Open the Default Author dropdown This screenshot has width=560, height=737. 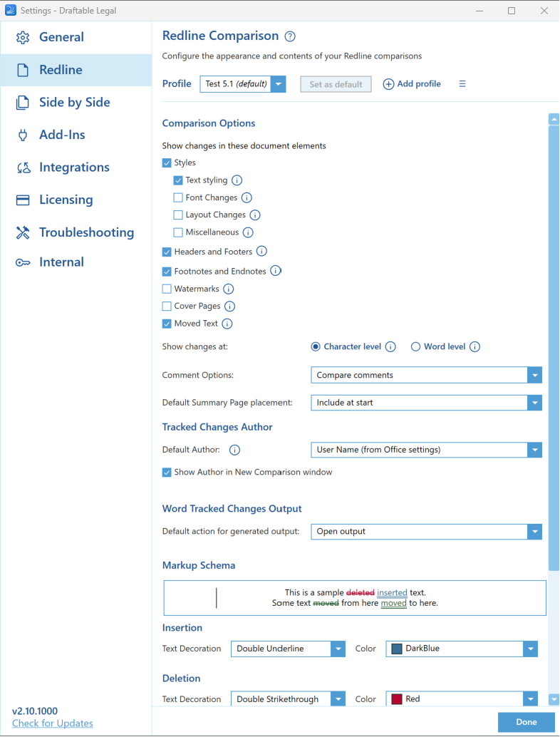[426, 450]
